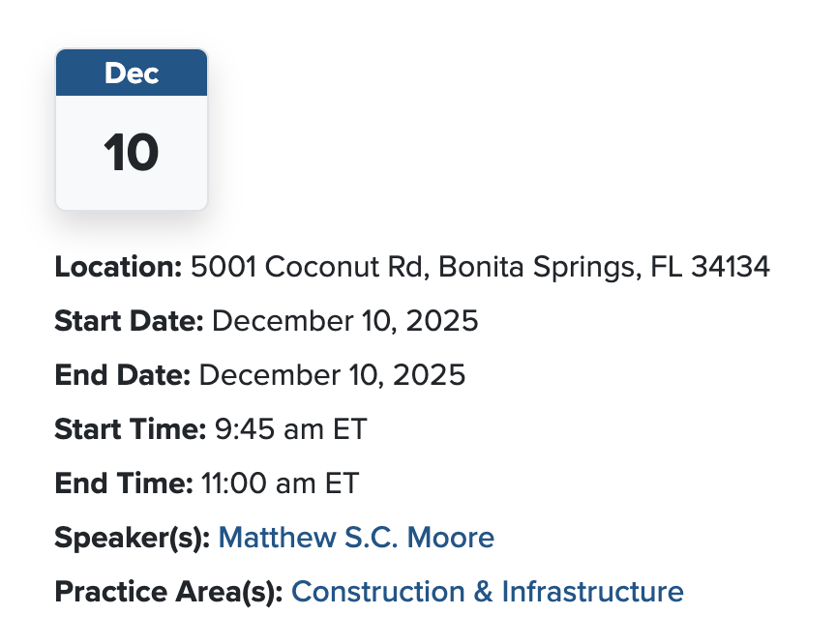Click the 34134 zip code

pos(731,267)
